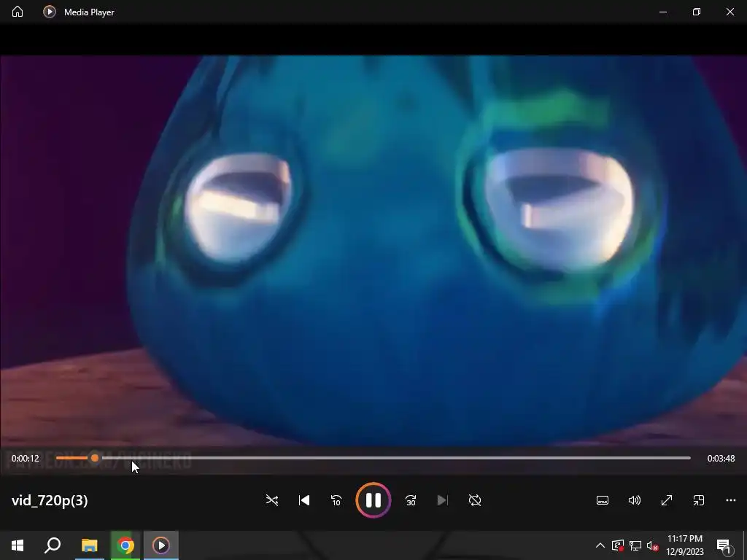This screenshot has height=560, width=747.
Task: Open the notification center
Action: click(724, 545)
